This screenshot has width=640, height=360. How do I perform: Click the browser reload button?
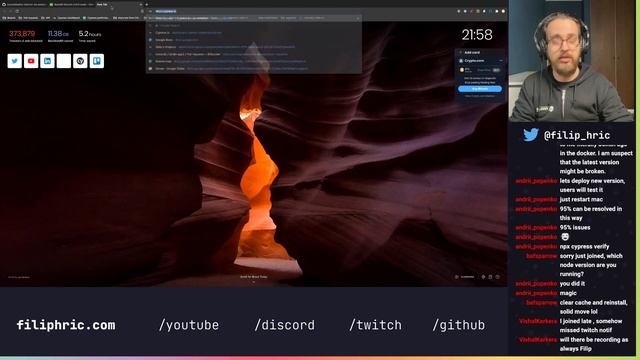17,11
